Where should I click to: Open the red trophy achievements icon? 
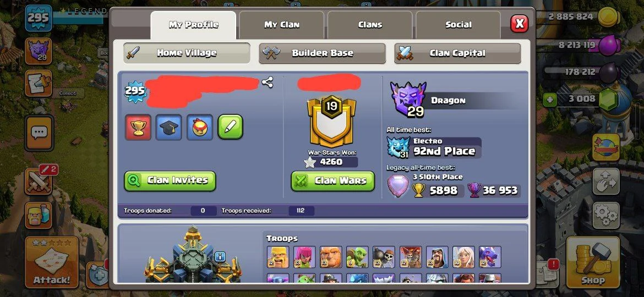(138, 127)
